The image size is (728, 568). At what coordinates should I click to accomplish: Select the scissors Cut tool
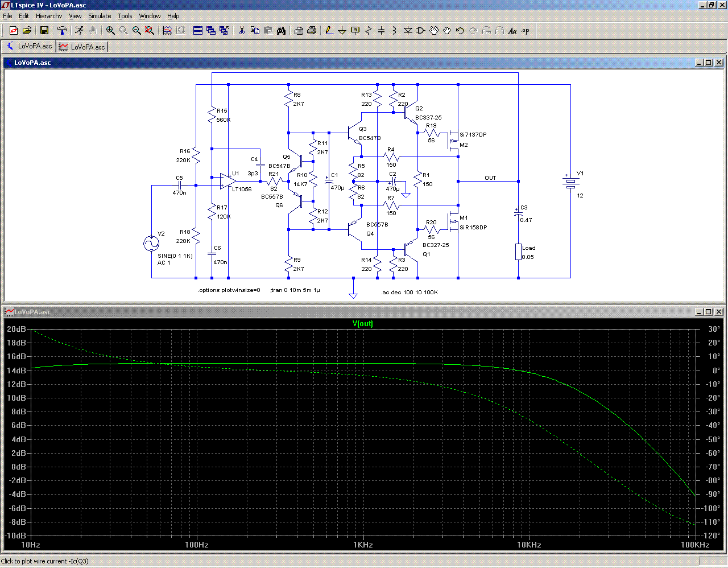(x=242, y=31)
